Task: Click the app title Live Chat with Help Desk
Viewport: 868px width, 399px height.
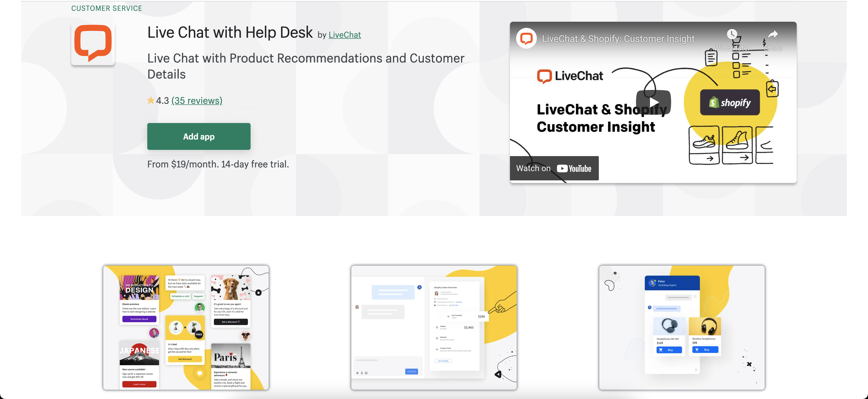Action: click(230, 32)
